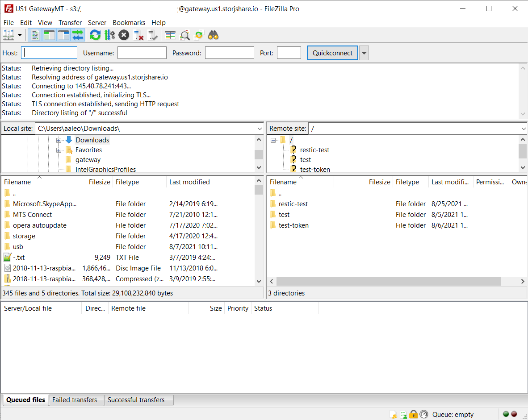Click local file list scroll-down arrow
The width and height of the screenshot is (528, 420).
click(x=259, y=281)
